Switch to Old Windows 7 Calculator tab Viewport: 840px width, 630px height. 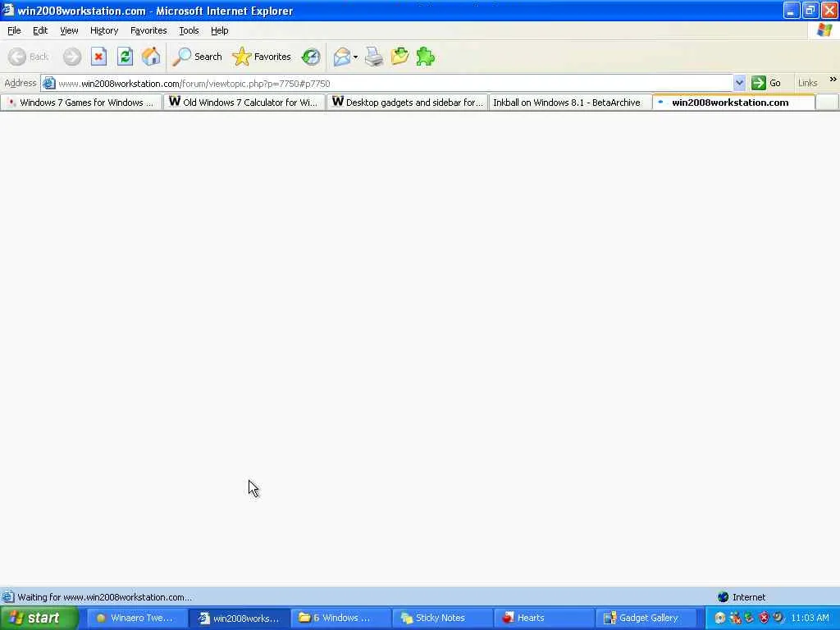244,103
